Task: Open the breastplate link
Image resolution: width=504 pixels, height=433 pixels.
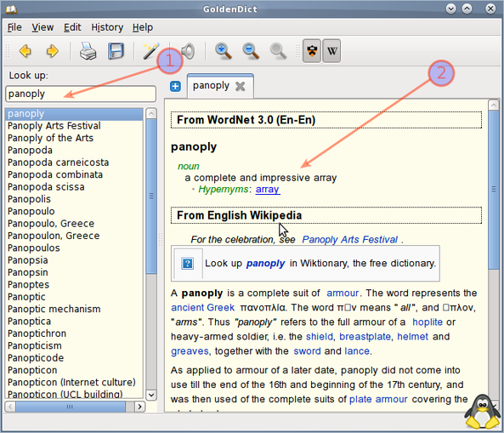Action: coord(365,337)
